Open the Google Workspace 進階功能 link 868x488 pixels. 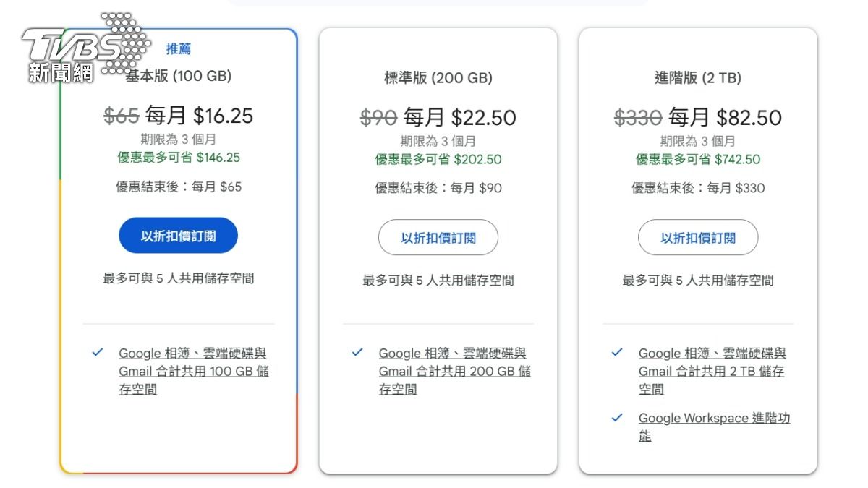coord(713,418)
